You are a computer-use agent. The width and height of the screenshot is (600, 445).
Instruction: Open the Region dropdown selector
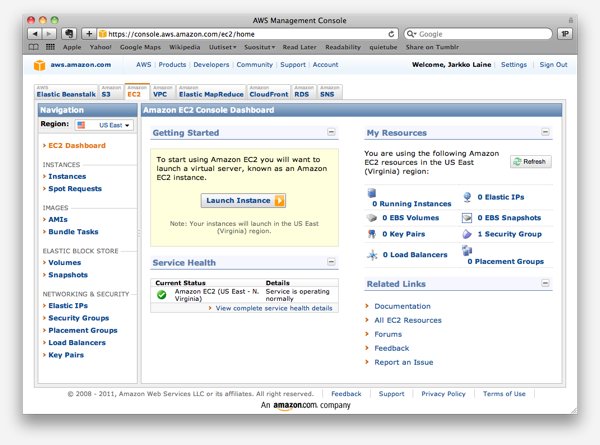101,126
